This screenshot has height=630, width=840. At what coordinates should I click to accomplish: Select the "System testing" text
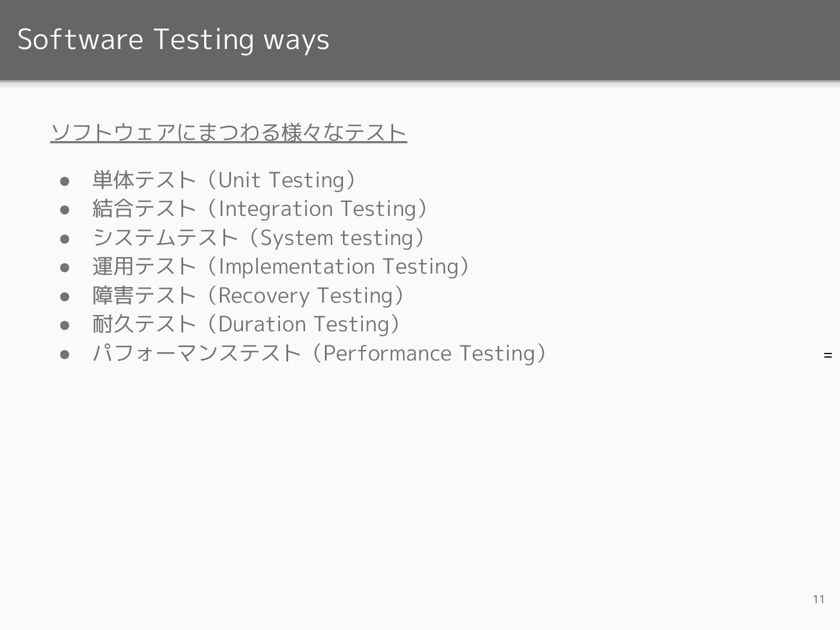pos(337,237)
